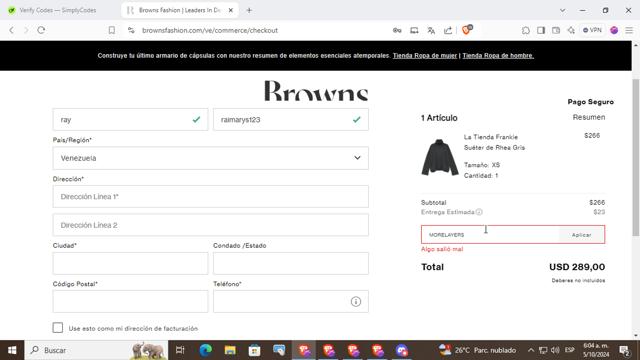The image size is (640, 360).
Task: Open the tab search chevron
Action: [562, 10]
